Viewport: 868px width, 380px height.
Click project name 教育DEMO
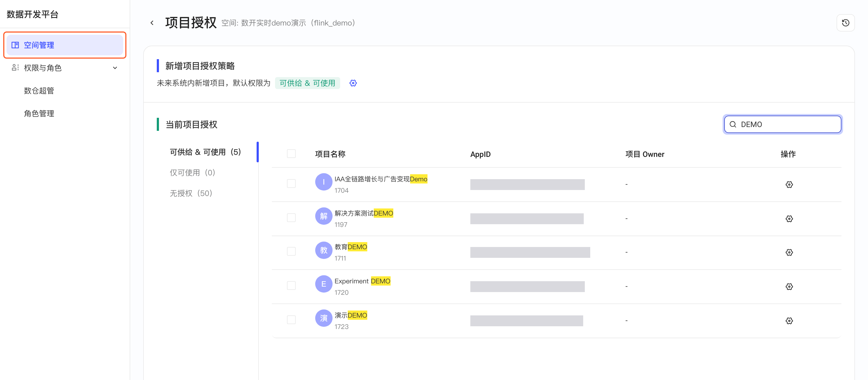351,247
